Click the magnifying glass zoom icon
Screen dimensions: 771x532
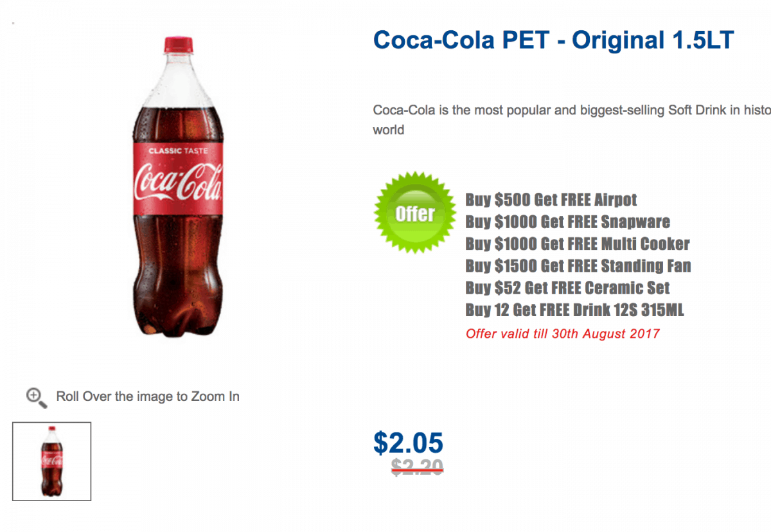(36, 398)
